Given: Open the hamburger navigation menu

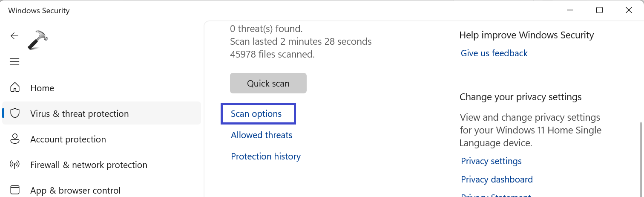Looking at the screenshot, I should [x=14, y=62].
